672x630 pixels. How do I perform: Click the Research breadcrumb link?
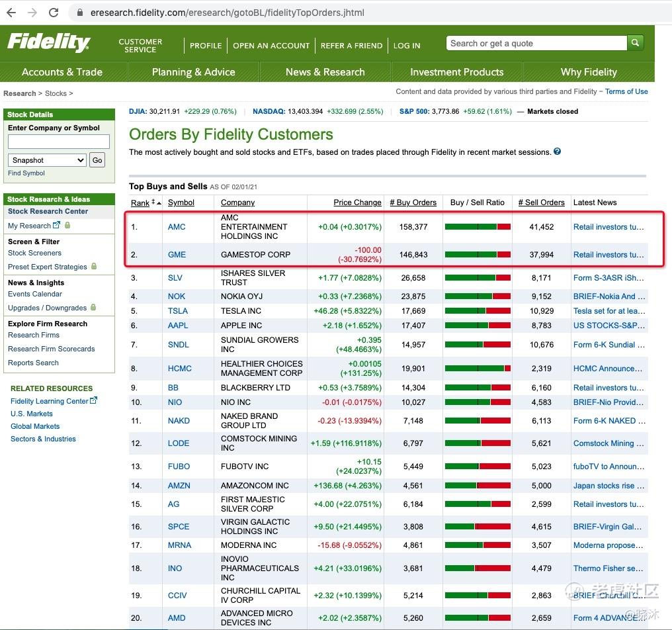click(20, 93)
